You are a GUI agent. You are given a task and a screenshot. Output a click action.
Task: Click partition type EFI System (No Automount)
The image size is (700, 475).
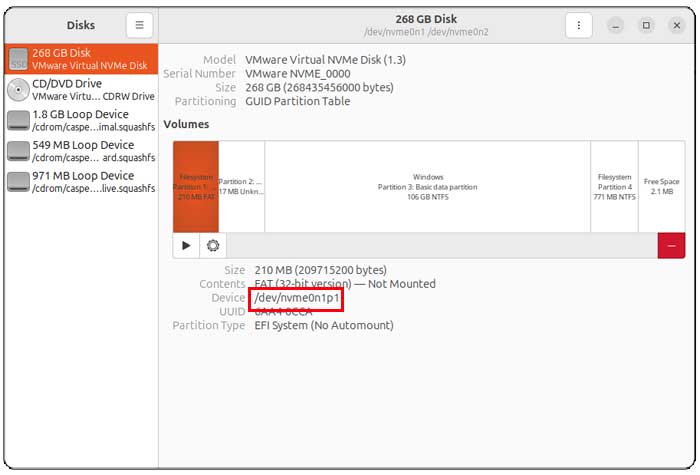[324, 325]
